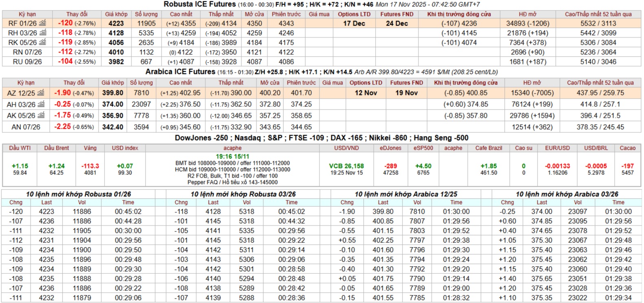Click the Dầu WTI column header
644x303 pixels.
[20, 148]
